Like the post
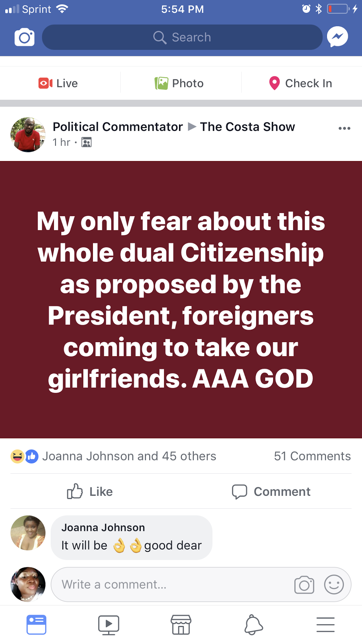Image resolution: width=362 pixels, height=644 pixels. pos(90,491)
